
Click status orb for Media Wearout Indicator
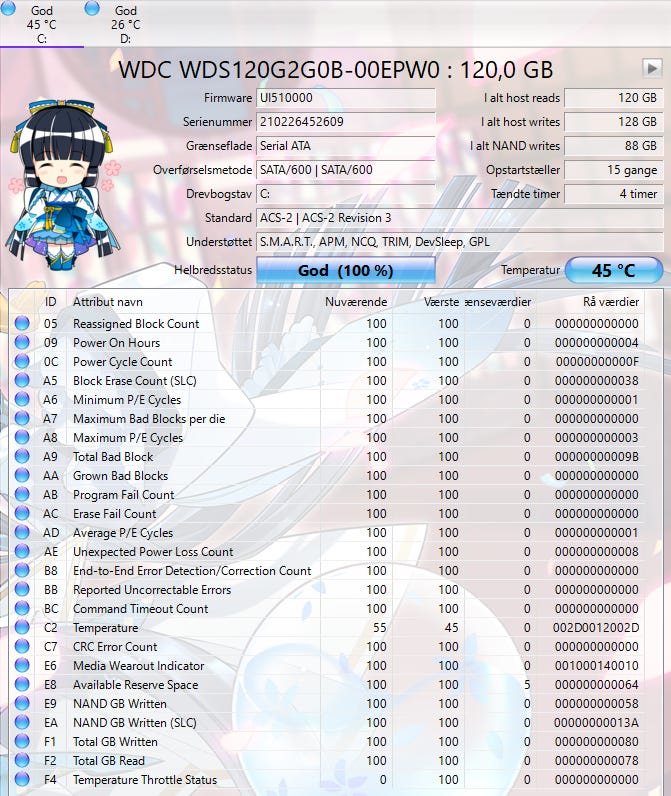(x=22, y=665)
